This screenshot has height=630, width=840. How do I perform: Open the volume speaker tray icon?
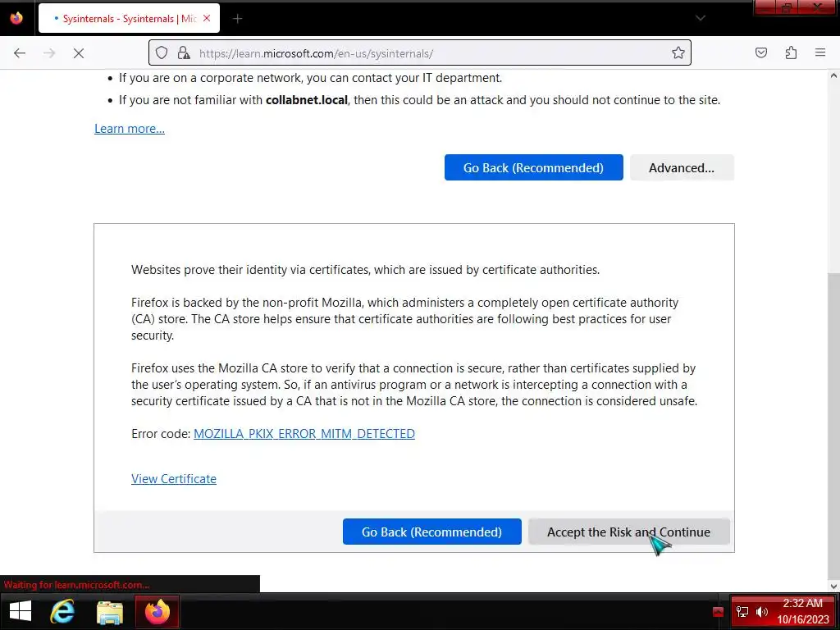(762, 611)
